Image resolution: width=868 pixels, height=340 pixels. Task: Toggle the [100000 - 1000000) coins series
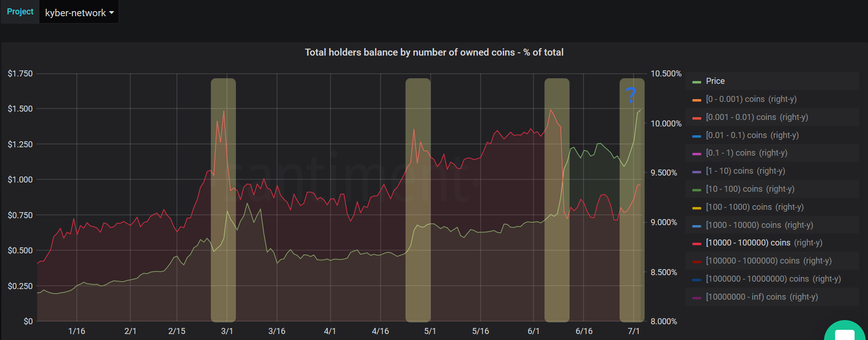768,261
